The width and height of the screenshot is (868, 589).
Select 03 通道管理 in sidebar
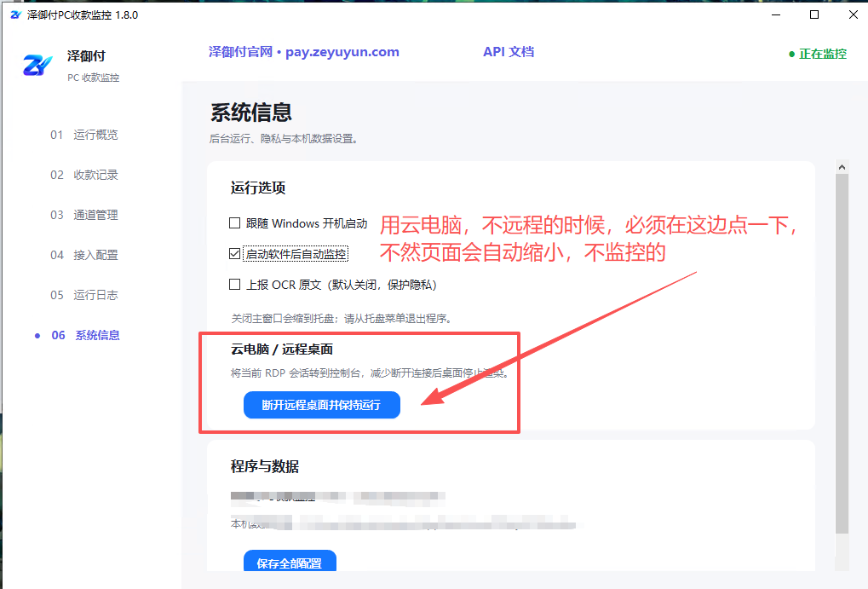pos(84,215)
